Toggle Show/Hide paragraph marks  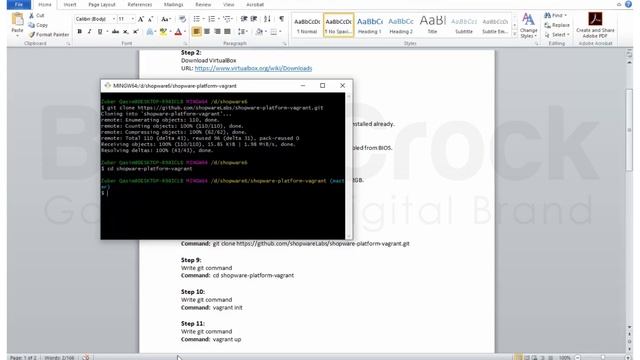click(x=282, y=19)
